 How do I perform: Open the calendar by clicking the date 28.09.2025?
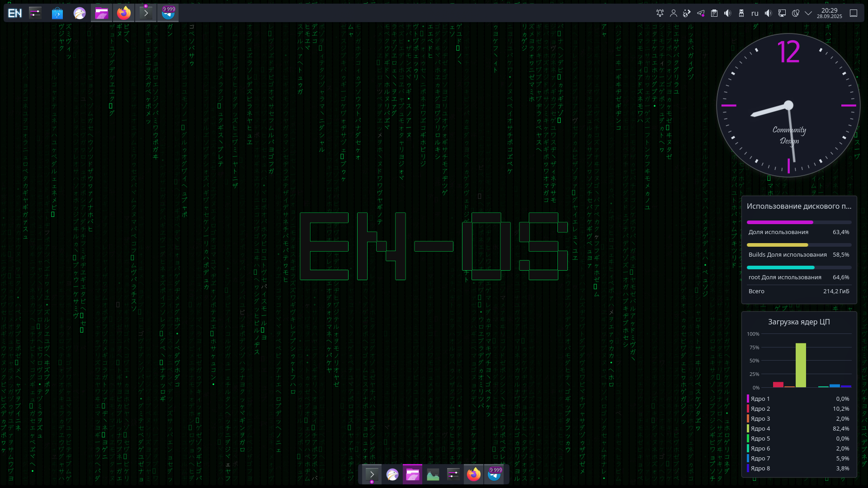829,16
